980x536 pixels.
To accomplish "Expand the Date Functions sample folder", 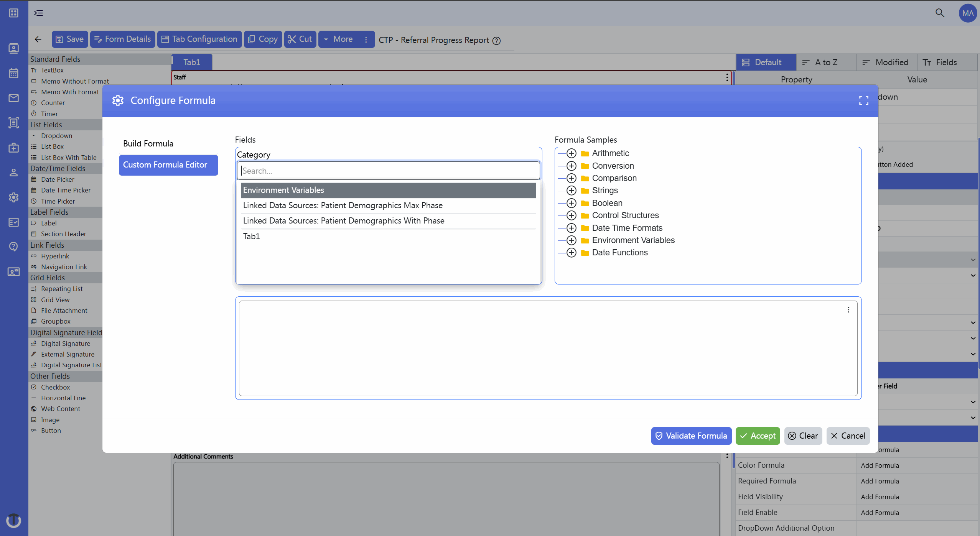I will (572, 253).
